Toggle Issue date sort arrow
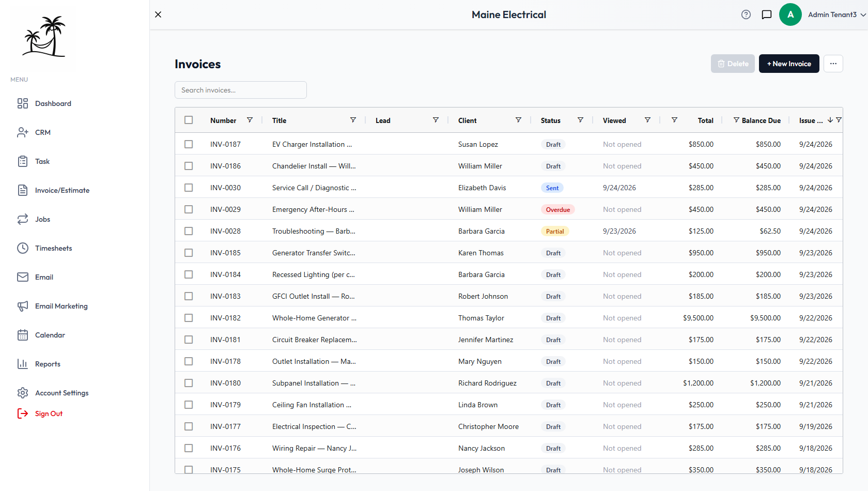Viewport: 868px width, 491px height. 830,120
